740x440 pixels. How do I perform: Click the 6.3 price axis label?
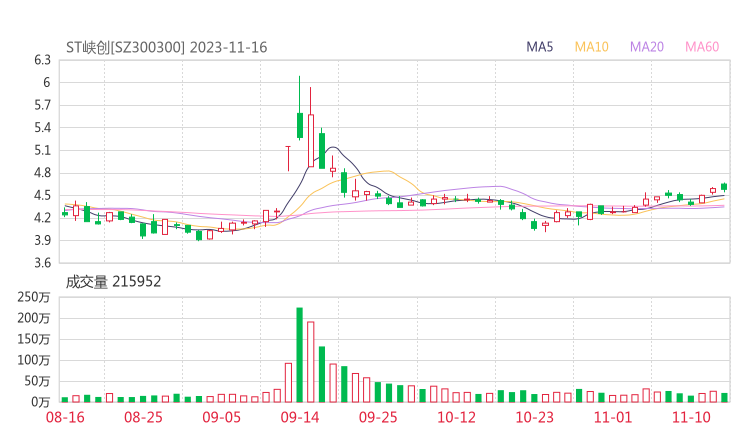click(x=42, y=60)
